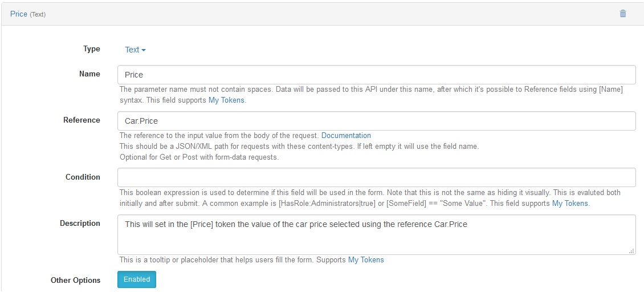
Task: Click the Reference field label
Action: 81,120
